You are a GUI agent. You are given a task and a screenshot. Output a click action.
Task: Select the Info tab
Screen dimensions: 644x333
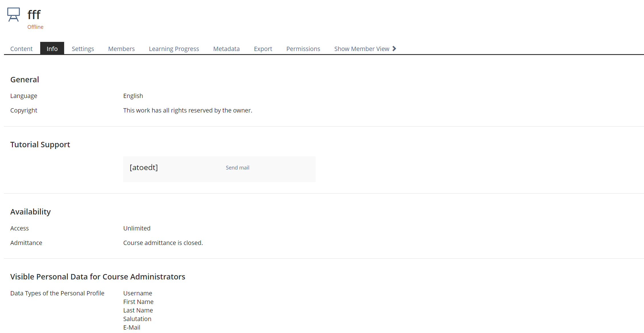point(52,49)
